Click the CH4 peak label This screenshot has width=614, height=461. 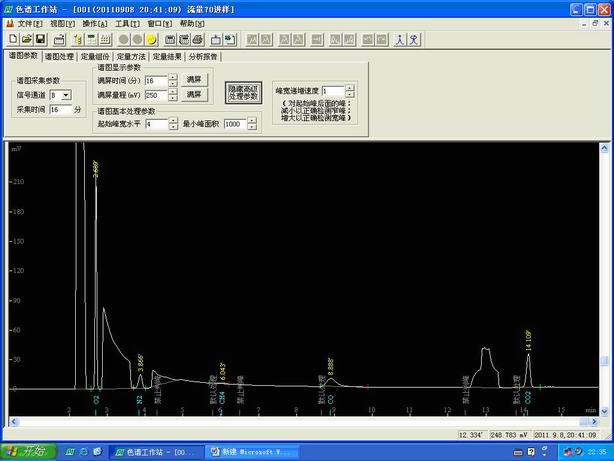222,398
